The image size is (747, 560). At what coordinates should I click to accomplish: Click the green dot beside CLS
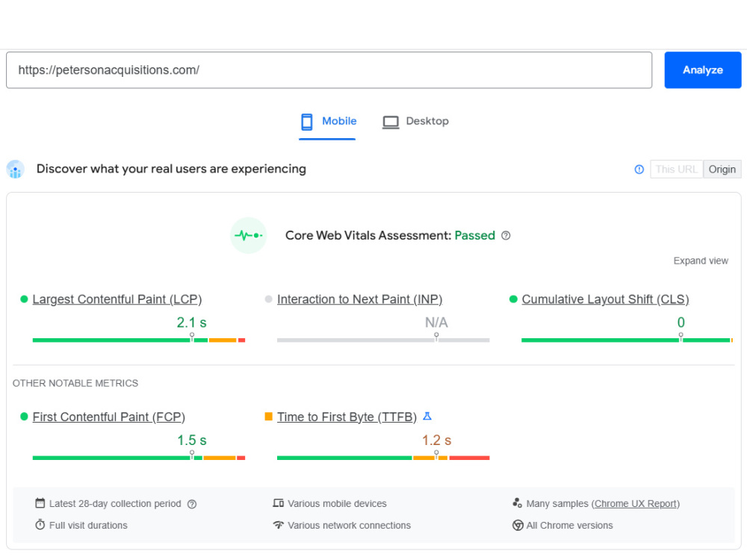click(513, 299)
